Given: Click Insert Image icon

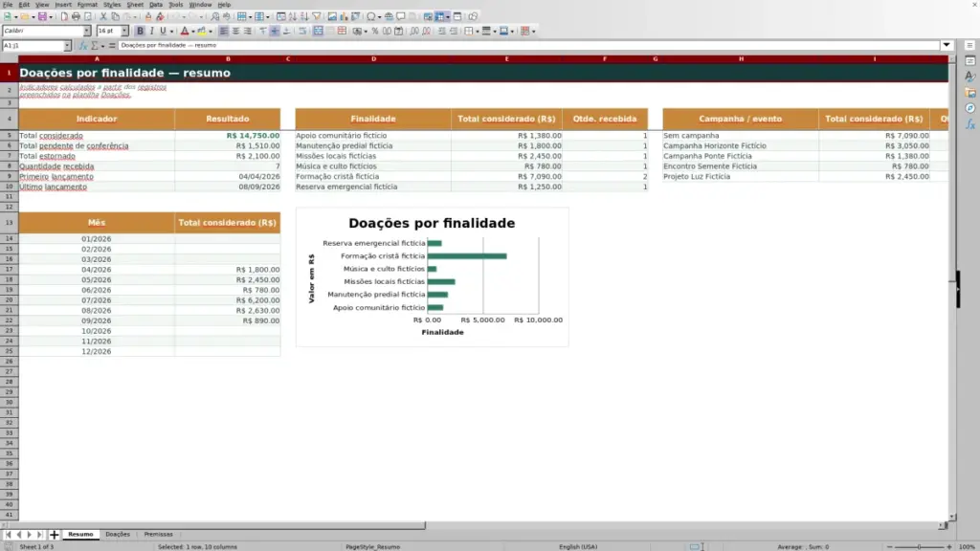Looking at the screenshot, I should pos(332,16).
